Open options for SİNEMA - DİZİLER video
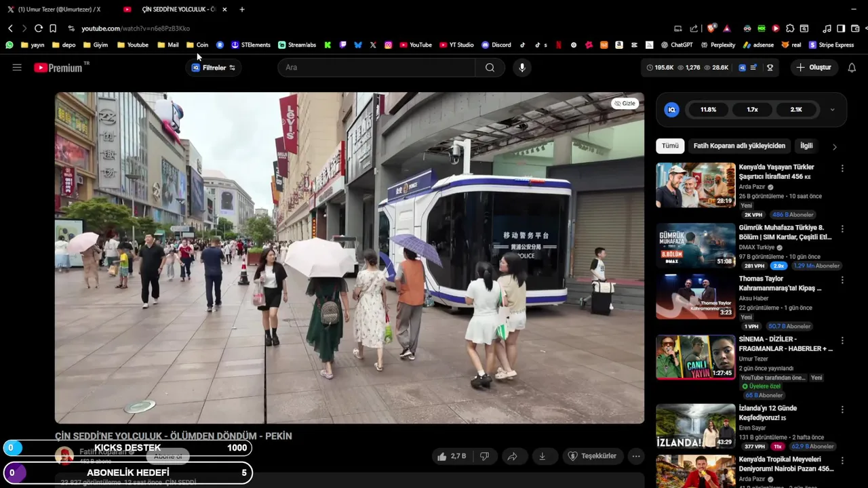Screen dimensions: 868x488 pyautogui.click(x=842, y=340)
